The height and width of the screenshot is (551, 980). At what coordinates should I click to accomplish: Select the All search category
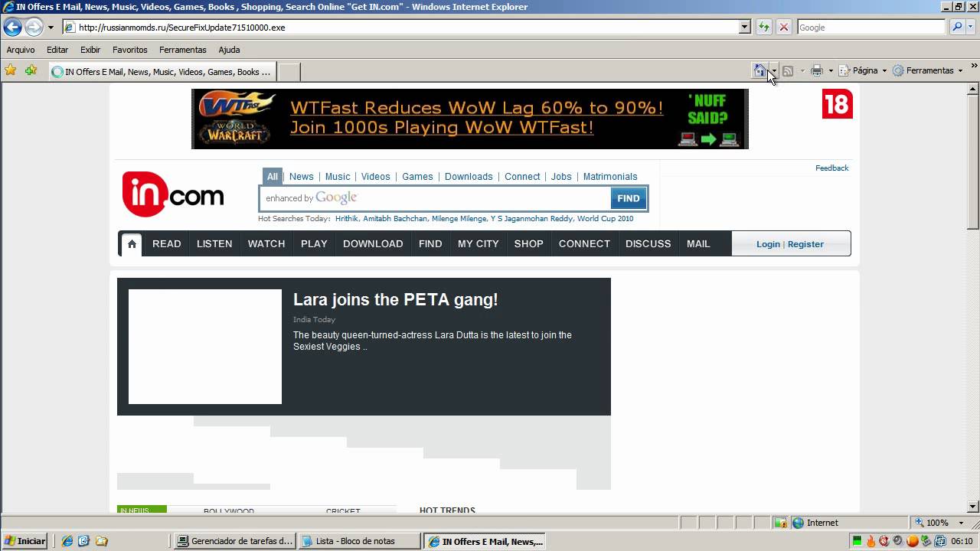pyautogui.click(x=272, y=177)
